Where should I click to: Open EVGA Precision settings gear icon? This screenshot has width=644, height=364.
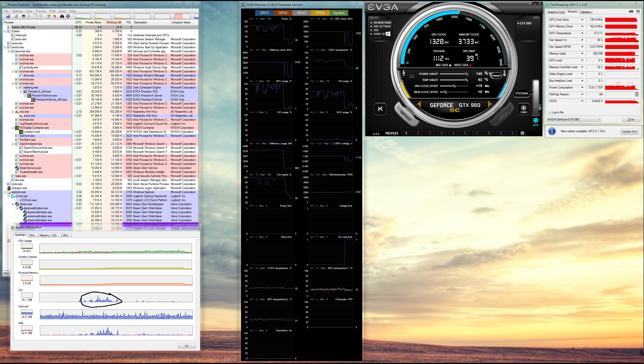522,133
